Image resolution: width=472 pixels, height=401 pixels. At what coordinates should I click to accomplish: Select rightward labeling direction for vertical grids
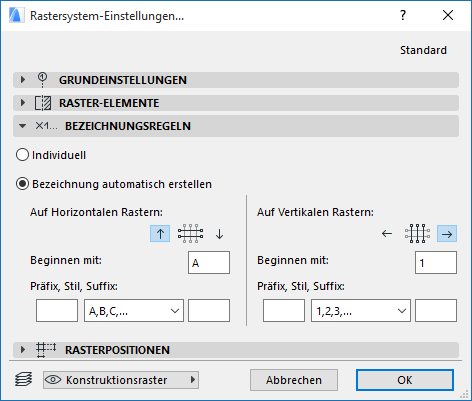(447, 234)
